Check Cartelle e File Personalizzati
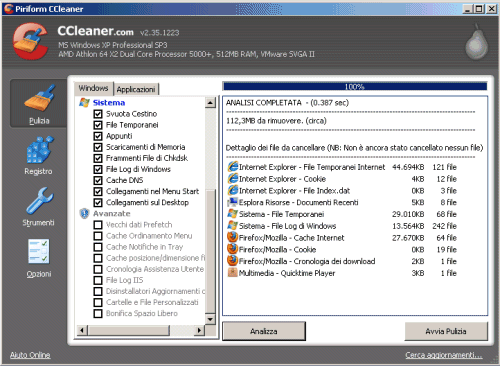 point(98,302)
